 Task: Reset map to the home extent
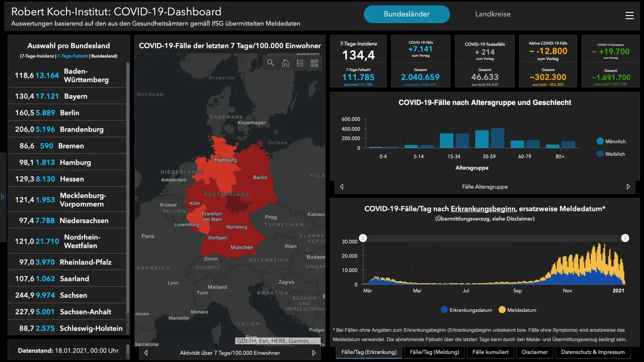pyautogui.click(x=286, y=63)
